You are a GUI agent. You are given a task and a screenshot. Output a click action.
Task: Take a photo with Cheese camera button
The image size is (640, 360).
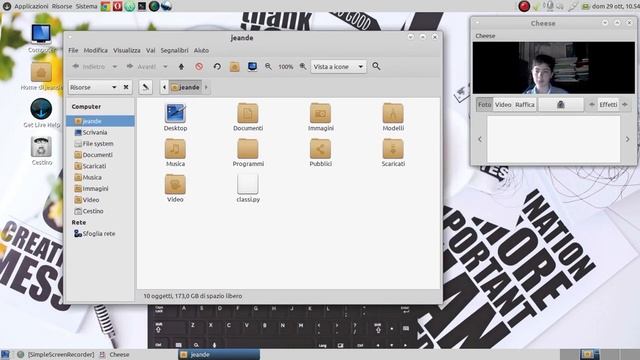tap(561, 104)
